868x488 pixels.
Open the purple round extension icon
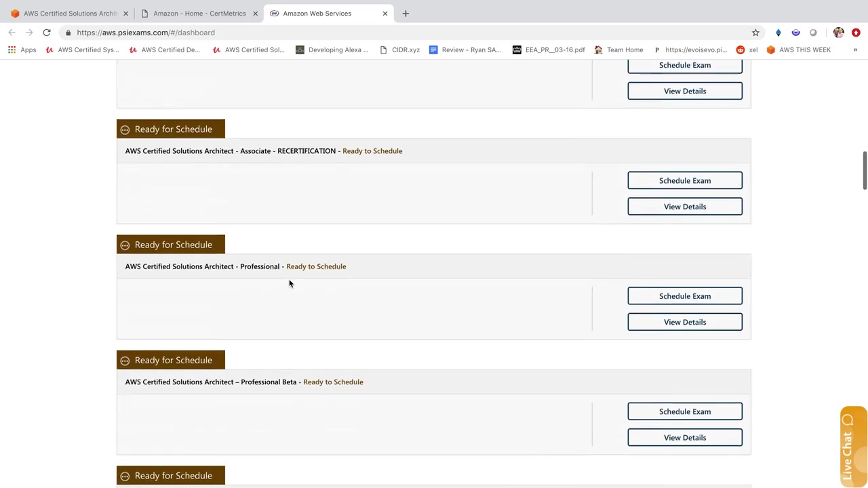click(x=796, y=33)
